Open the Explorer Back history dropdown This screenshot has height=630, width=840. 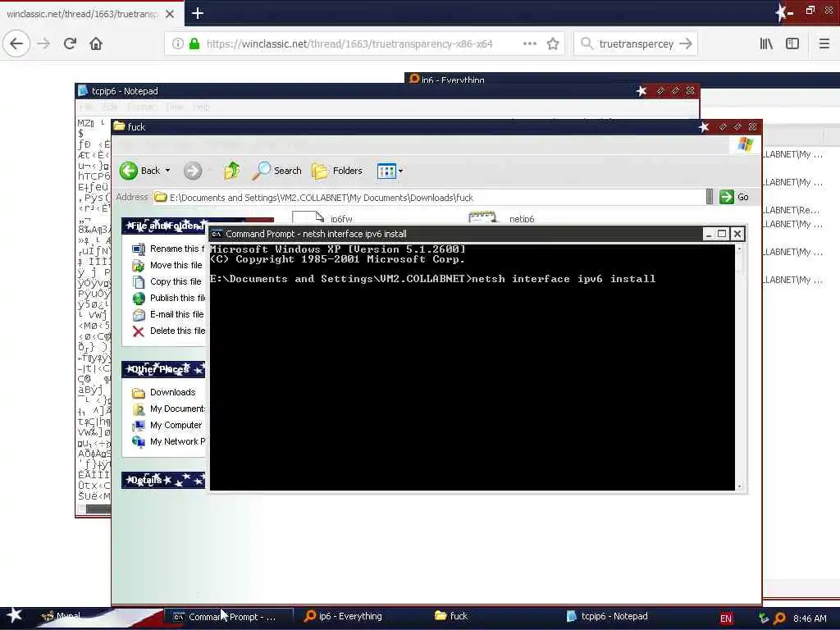coord(167,171)
